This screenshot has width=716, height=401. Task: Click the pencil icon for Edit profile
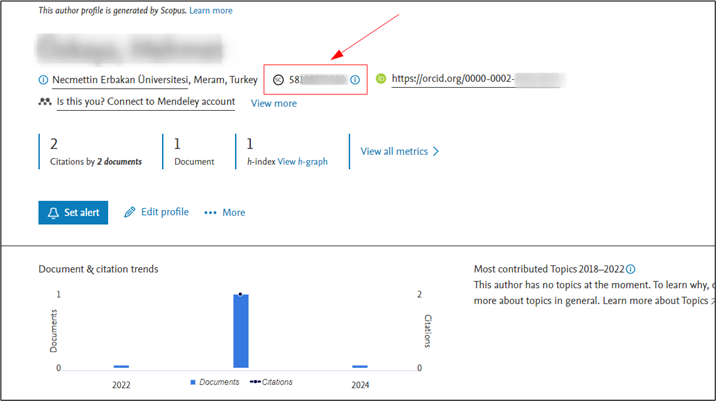point(130,212)
